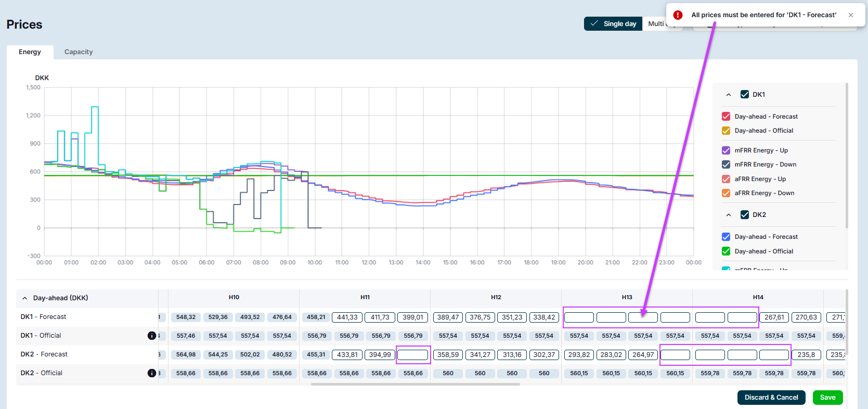Toggle DK2 Day-ahead - Official green checkbox
The height and width of the screenshot is (409, 868).
(726, 251)
